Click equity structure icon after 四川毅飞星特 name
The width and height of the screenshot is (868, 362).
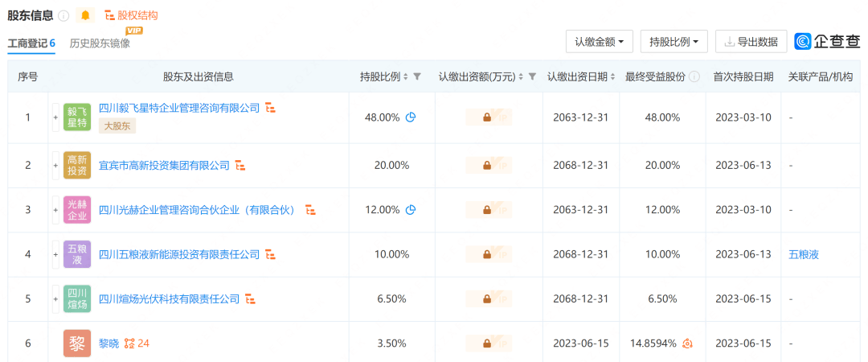coord(270,108)
